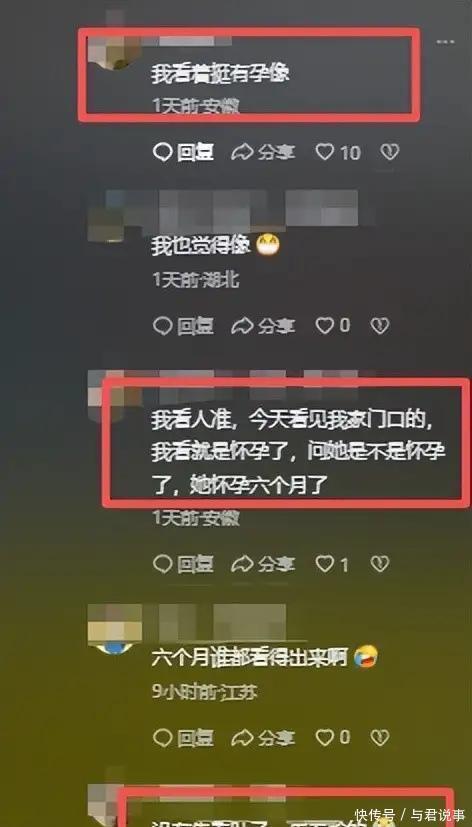
Task: Open the three-dot menu at top right
Action: (x=445, y=42)
